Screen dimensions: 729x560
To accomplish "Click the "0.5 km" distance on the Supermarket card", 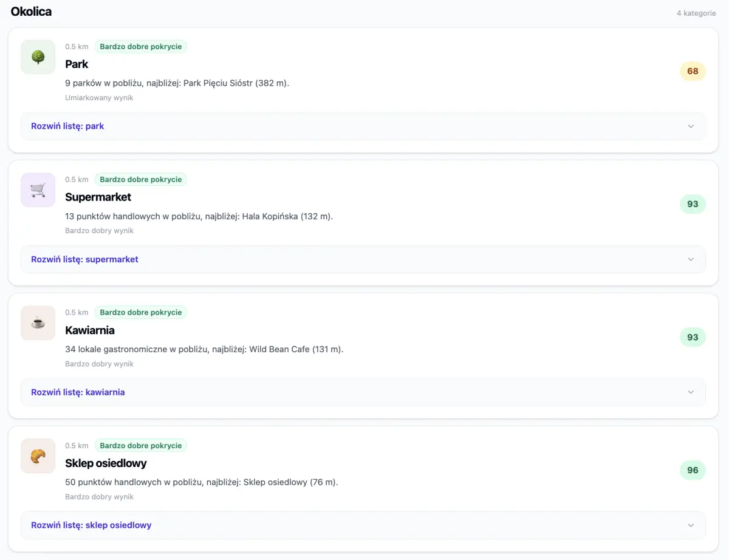I will click(77, 180).
